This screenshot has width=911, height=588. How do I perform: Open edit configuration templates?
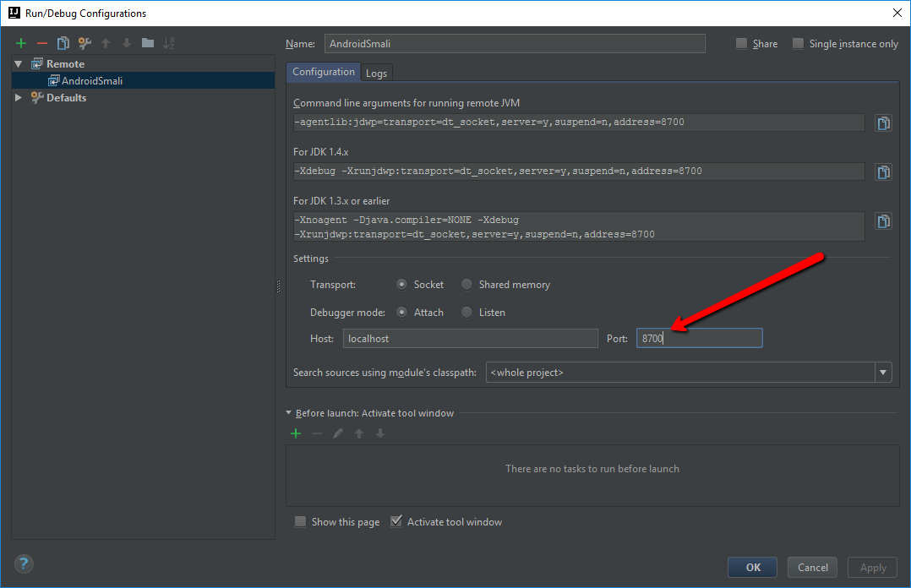[x=83, y=42]
